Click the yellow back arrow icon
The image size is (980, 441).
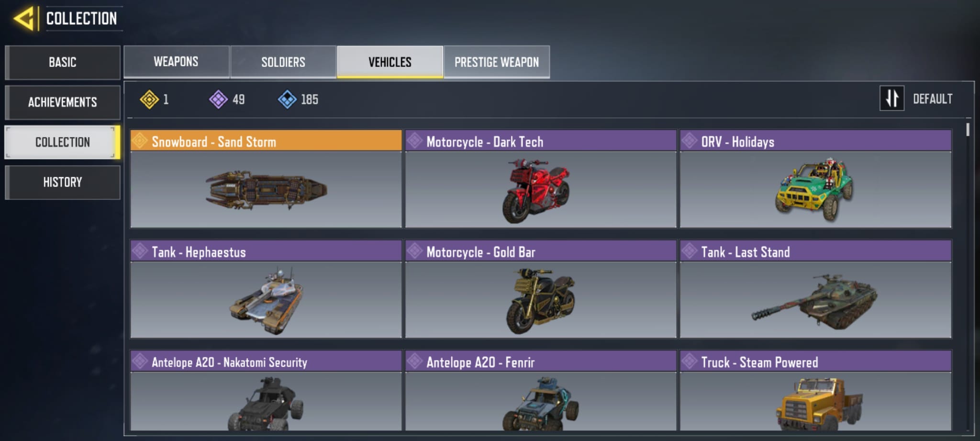click(24, 19)
